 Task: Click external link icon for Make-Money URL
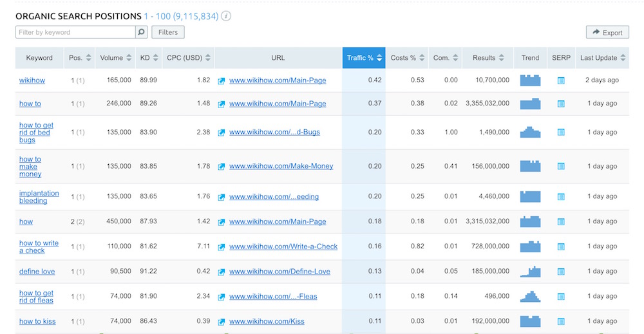pyautogui.click(x=222, y=166)
